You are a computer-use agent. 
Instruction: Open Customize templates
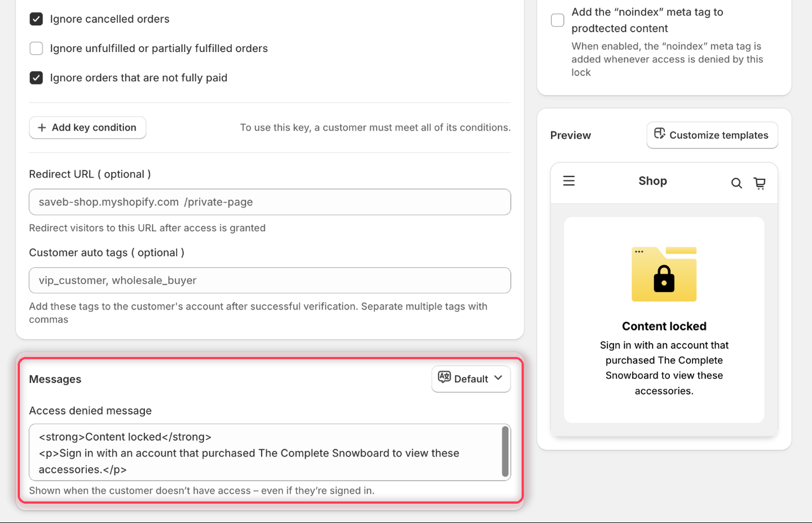pyautogui.click(x=712, y=135)
